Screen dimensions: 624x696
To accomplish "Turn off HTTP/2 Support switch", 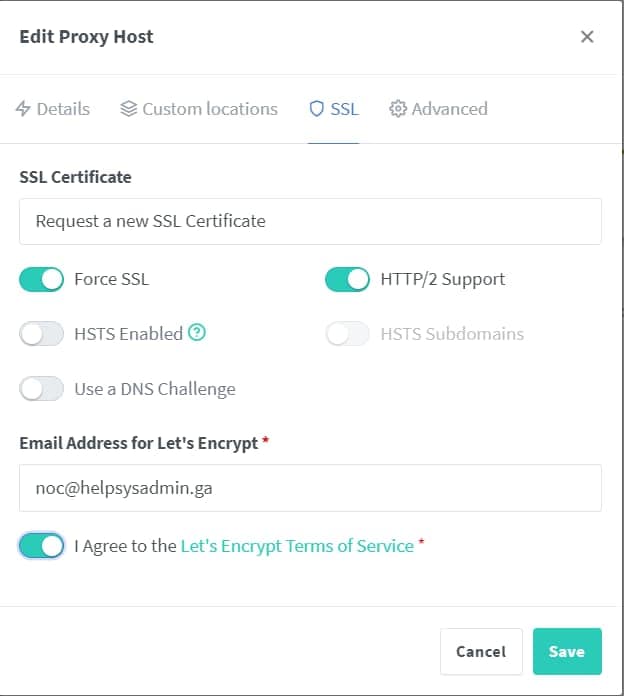I will point(348,280).
